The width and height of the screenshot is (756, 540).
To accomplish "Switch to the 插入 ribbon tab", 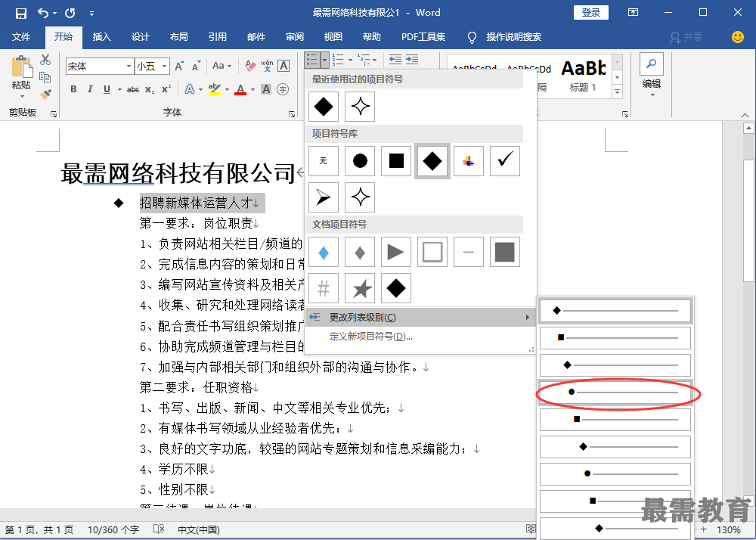I will pyautogui.click(x=101, y=37).
